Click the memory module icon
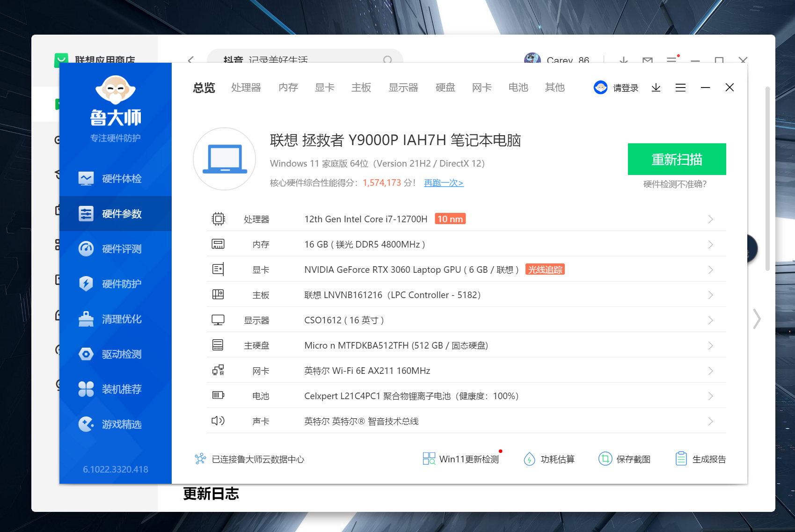 point(218,244)
